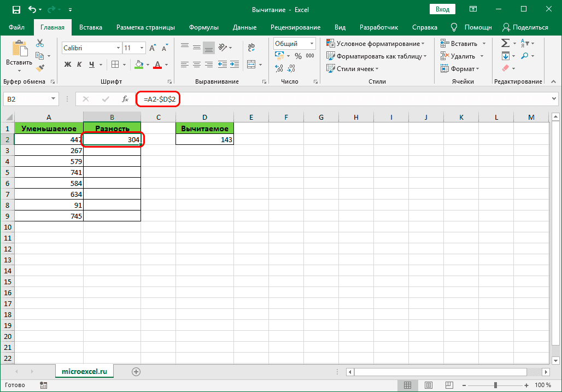This screenshot has width=562, height=392.
Task: Toggle italic formatting (К)
Action: click(x=80, y=65)
